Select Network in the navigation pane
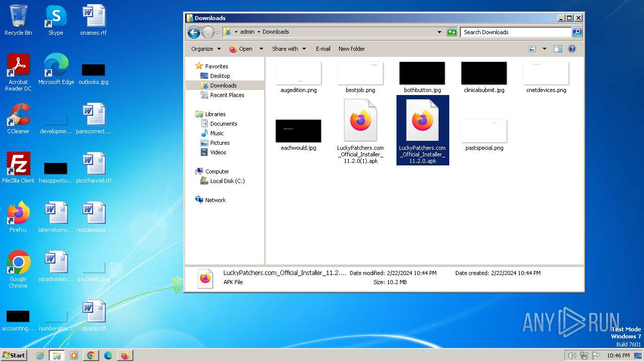 [215, 200]
